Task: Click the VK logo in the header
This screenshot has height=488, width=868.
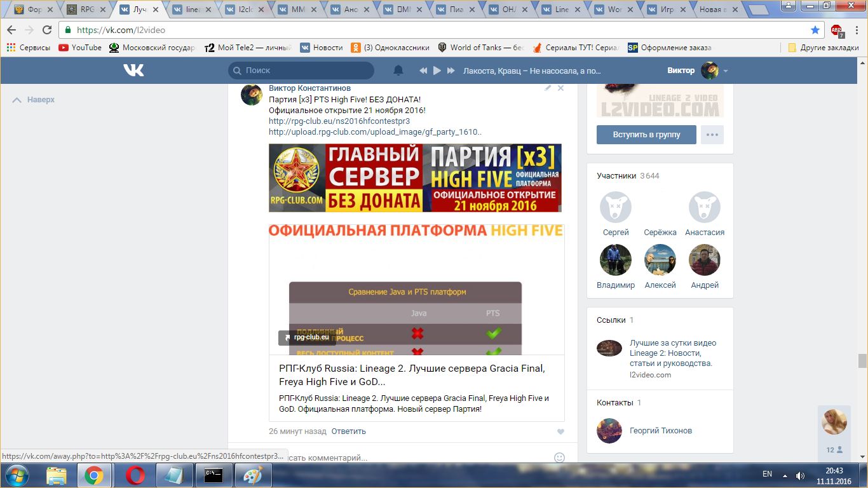Action: pyautogui.click(x=133, y=70)
